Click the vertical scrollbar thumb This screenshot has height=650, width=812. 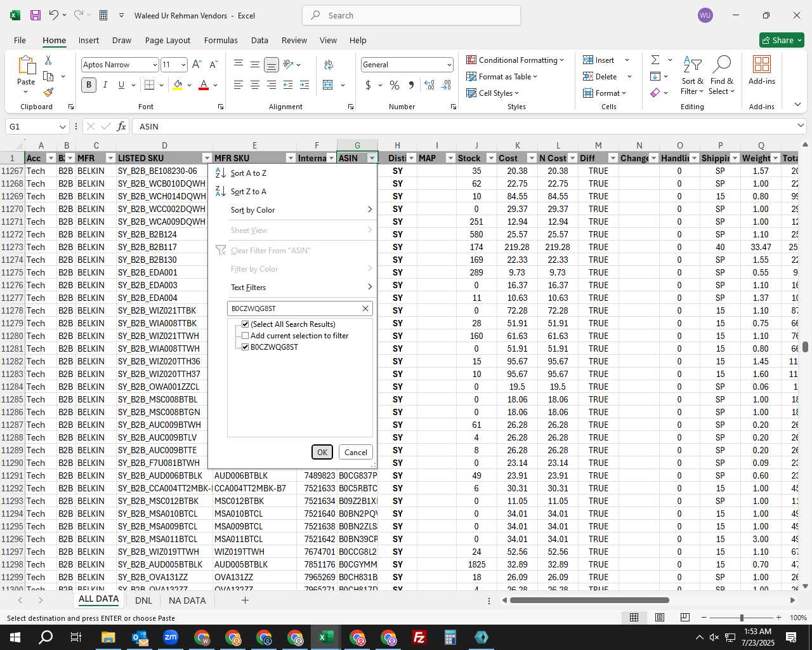pyautogui.click(x=805, y=347)
